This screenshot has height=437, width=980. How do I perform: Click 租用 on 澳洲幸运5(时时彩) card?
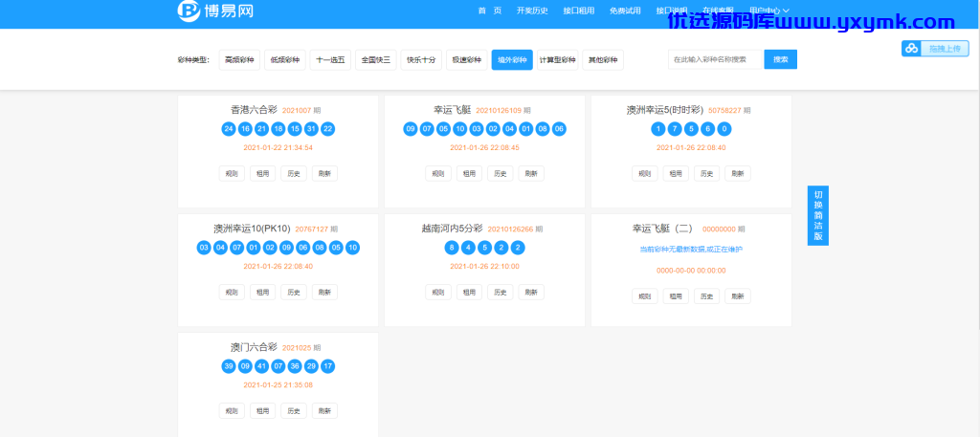click(676, 173)
